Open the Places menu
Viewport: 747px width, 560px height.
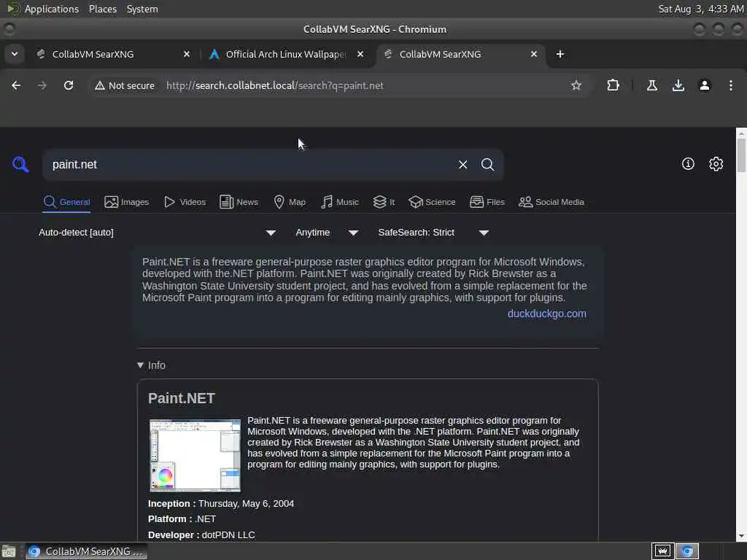[103, 9]
